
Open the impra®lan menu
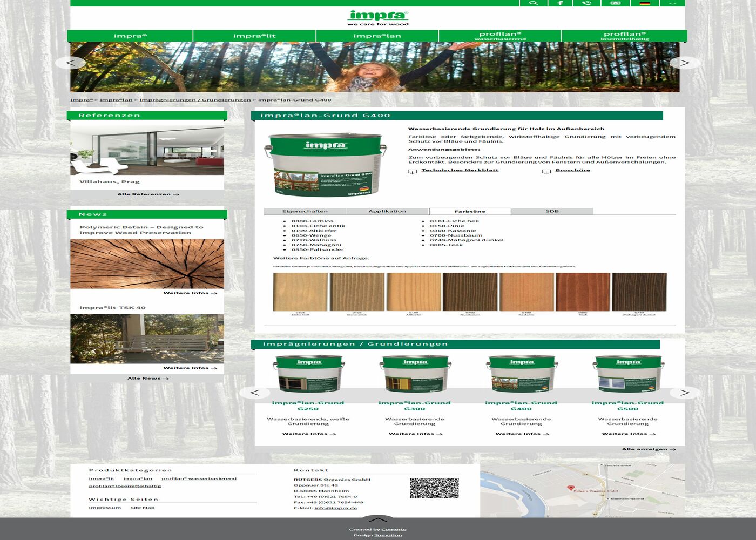(377, 36)
